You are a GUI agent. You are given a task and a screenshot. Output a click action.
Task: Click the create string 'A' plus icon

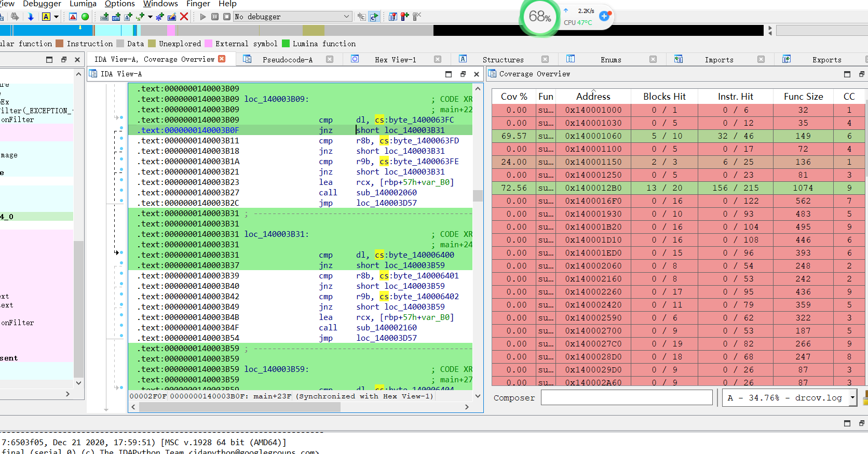click(128, 17)
